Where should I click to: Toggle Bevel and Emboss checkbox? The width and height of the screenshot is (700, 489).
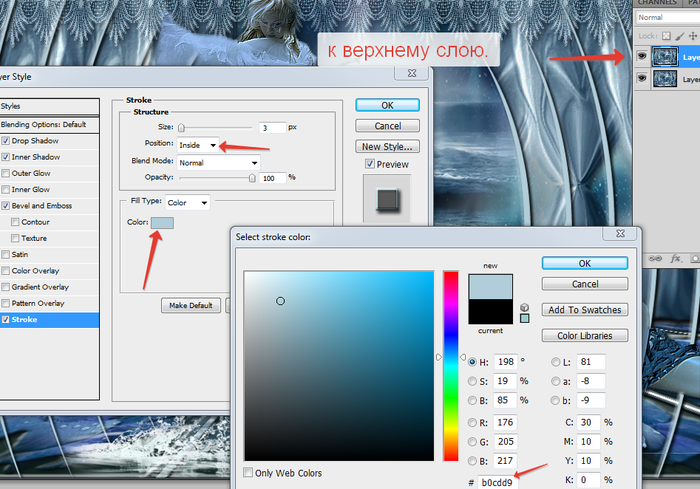5,205
